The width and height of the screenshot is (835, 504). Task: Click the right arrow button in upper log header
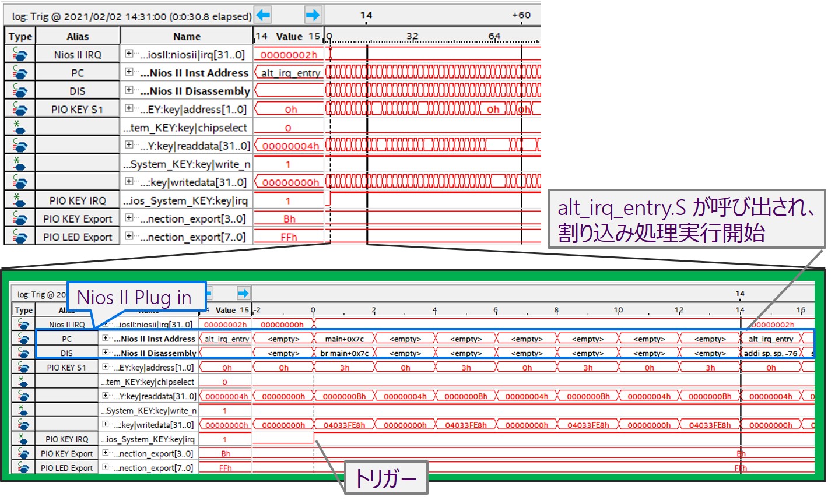click(313, 15)
